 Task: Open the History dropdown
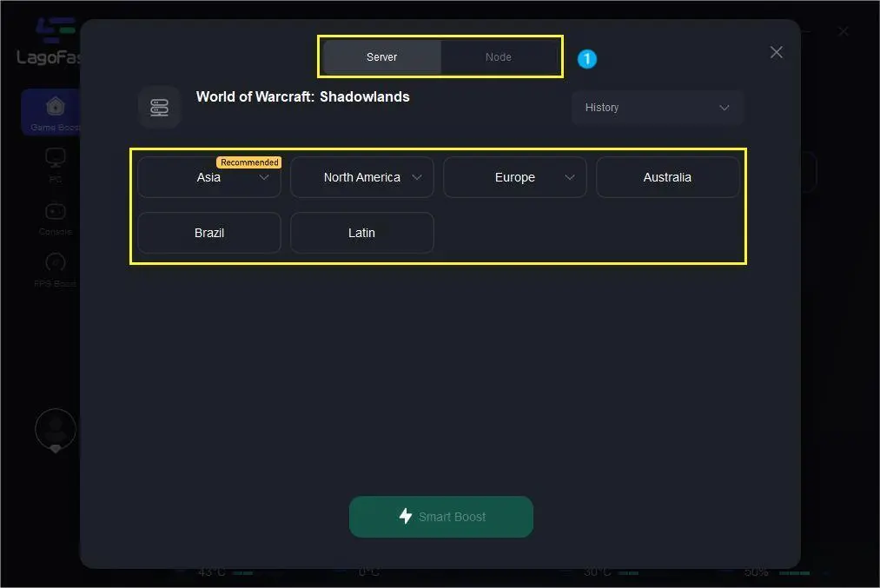click(657, 108)
